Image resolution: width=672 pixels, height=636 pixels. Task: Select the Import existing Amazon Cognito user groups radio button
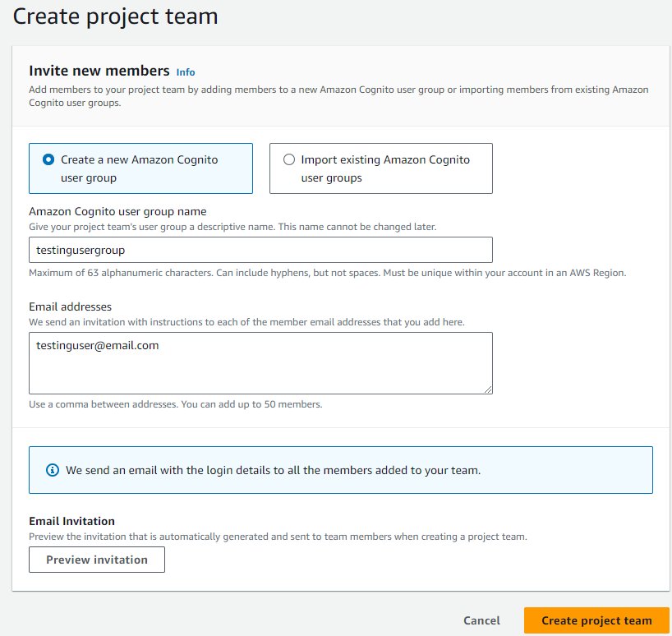(x=289, y=160)
